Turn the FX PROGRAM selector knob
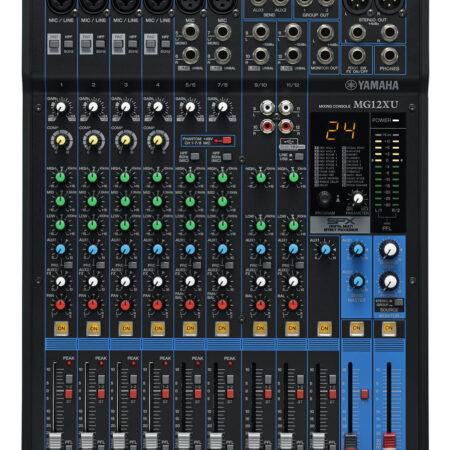Image resolution: width=450 pixels, height=450 pixels. 324,199
